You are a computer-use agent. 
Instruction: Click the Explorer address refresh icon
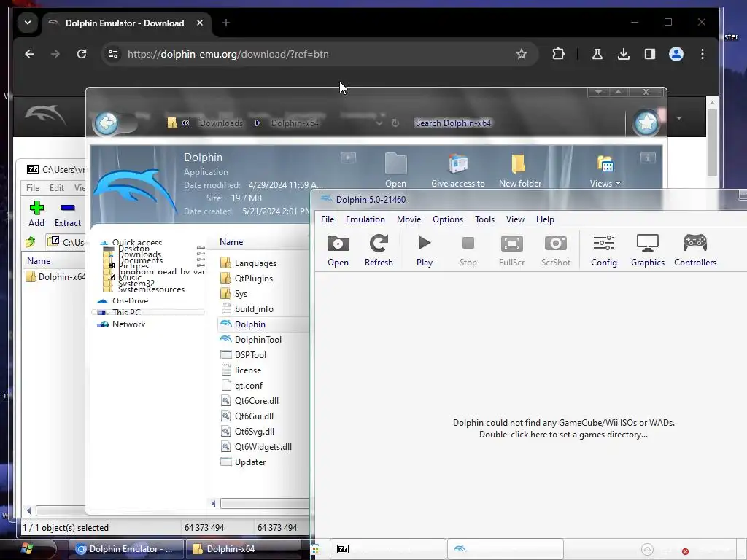pyautogui.click(x=395, y=122)
